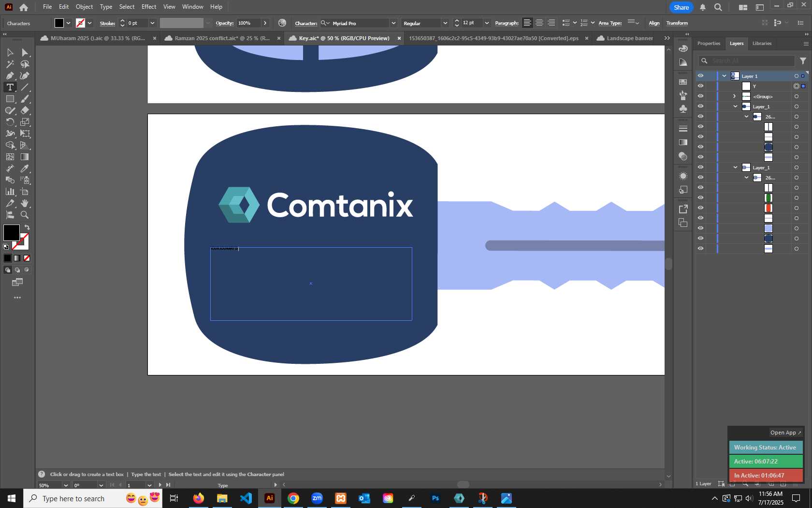812x508 pixels.
Task: Toggle visibility of first Layer_1 sublayer
Action: pyautogui.click(x=700, y=106)
